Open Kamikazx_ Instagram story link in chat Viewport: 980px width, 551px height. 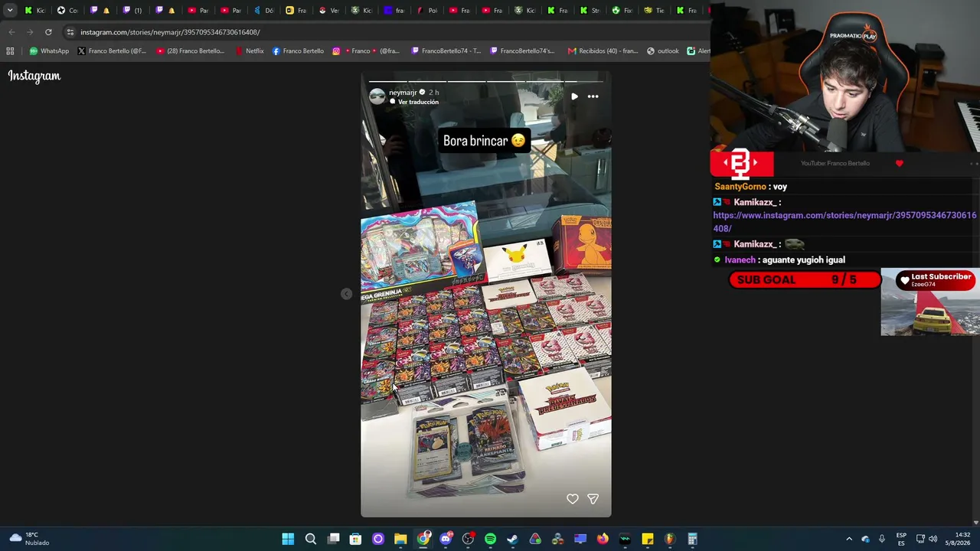click(844, 222)
